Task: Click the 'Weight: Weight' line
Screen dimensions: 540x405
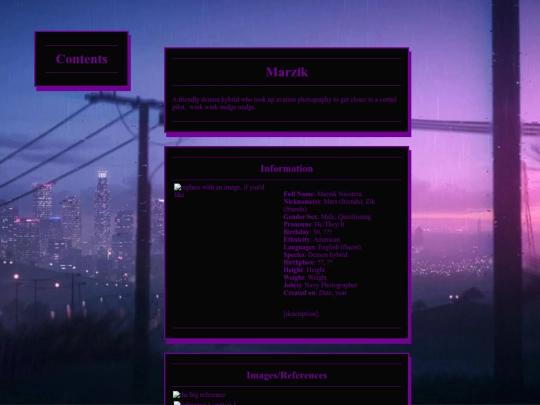Action: pos(305,278)
